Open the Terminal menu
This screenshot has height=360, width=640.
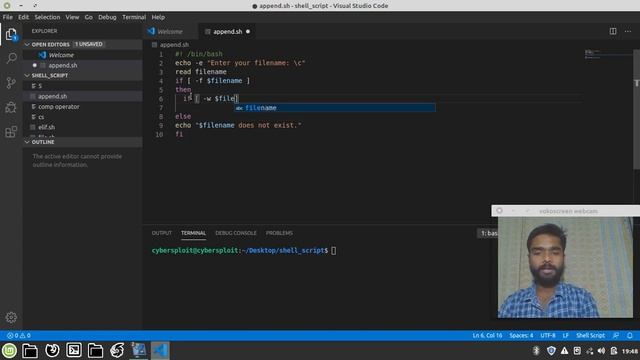134,17
